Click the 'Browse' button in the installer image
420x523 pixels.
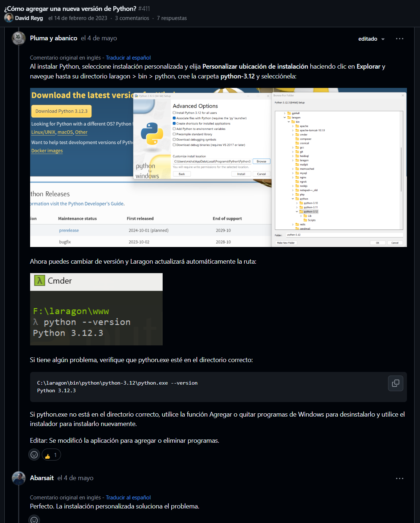click(x=261, y=161)
